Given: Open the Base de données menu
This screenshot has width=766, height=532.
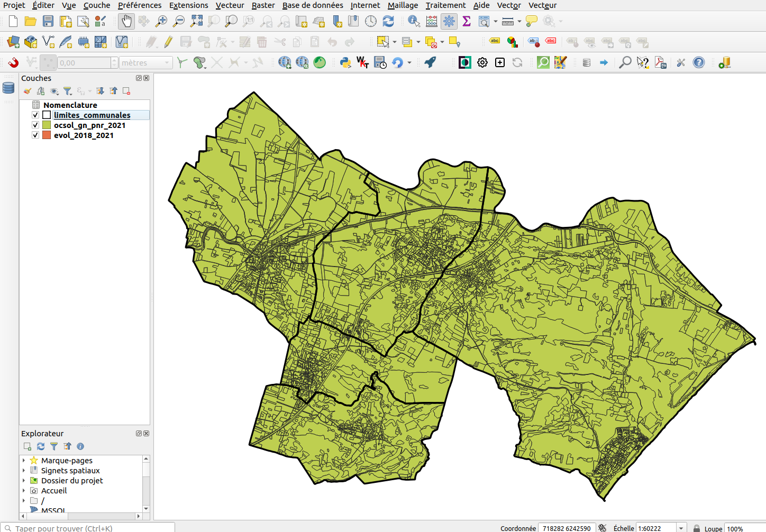Looking at the screenshot, I should (x=313, y=5).
